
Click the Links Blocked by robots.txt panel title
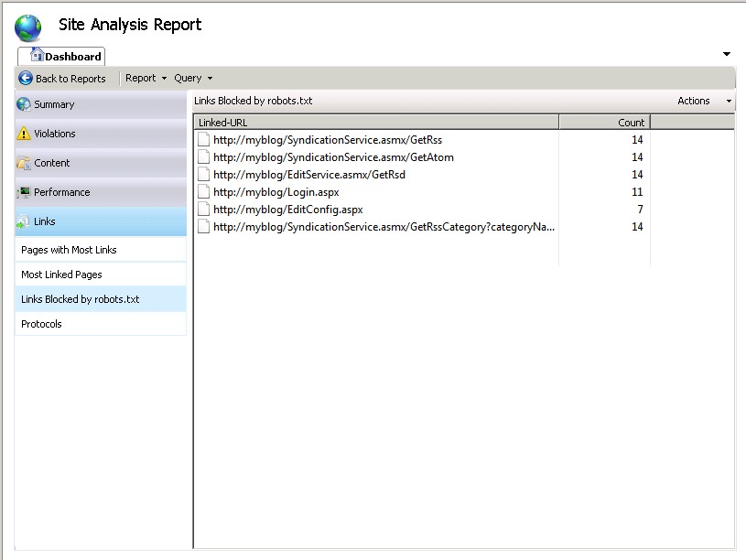254,101
